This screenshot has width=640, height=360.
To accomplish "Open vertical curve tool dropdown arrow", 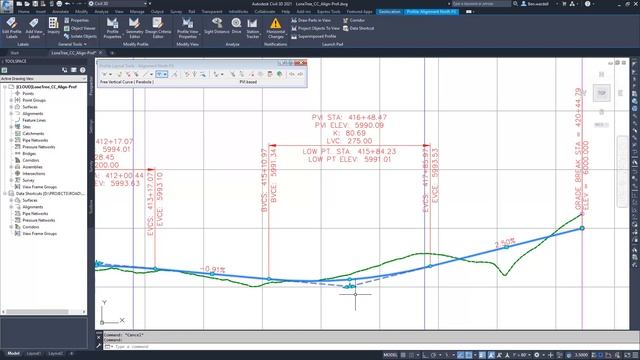I will click(165, 74).
